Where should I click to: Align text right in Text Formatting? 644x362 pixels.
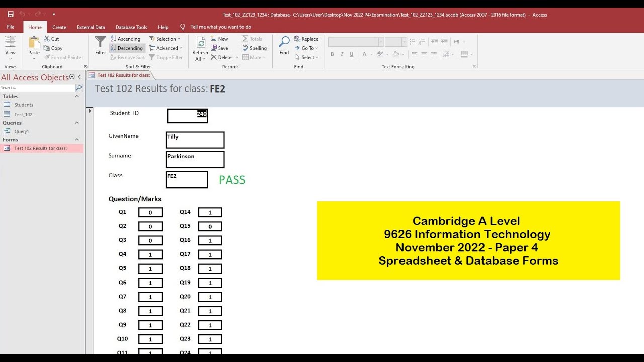tap(434, 54)
